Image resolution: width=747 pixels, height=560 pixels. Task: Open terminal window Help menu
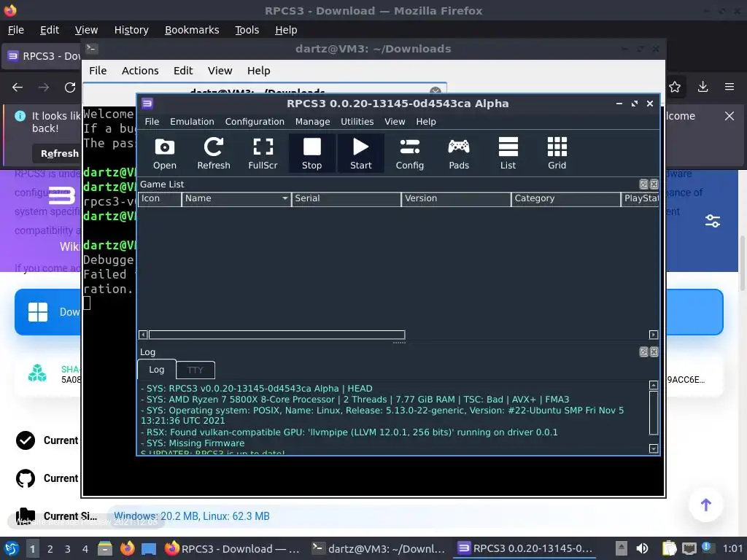(x=259, y=71)
